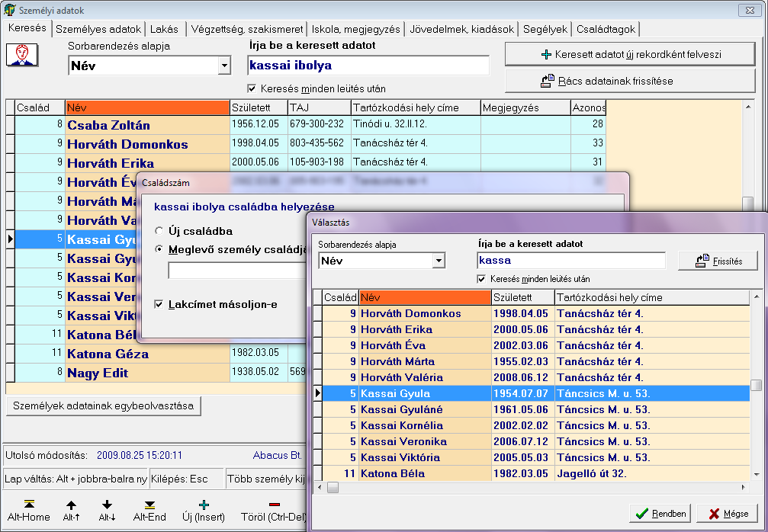Open Választás Sorbarendezés alapja dropdown
Viewport: 768px width, 532px height.
(439, 261)
